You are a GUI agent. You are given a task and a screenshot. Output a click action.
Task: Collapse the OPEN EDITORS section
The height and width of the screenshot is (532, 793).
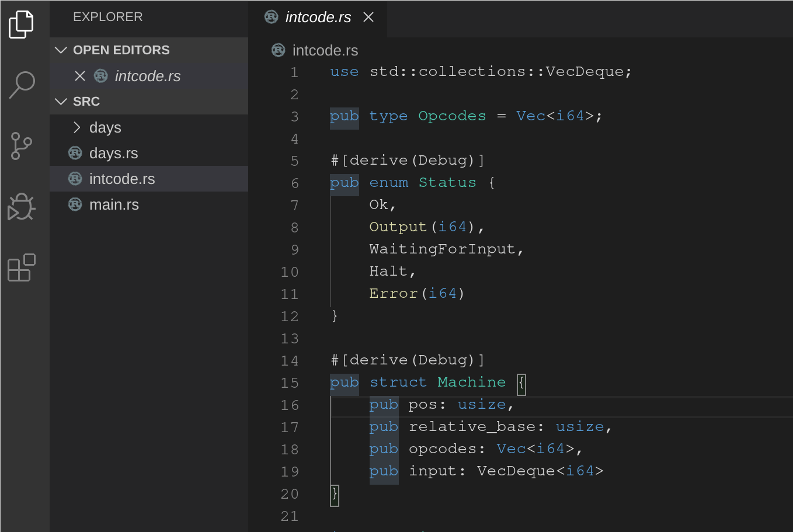point(61,50)
